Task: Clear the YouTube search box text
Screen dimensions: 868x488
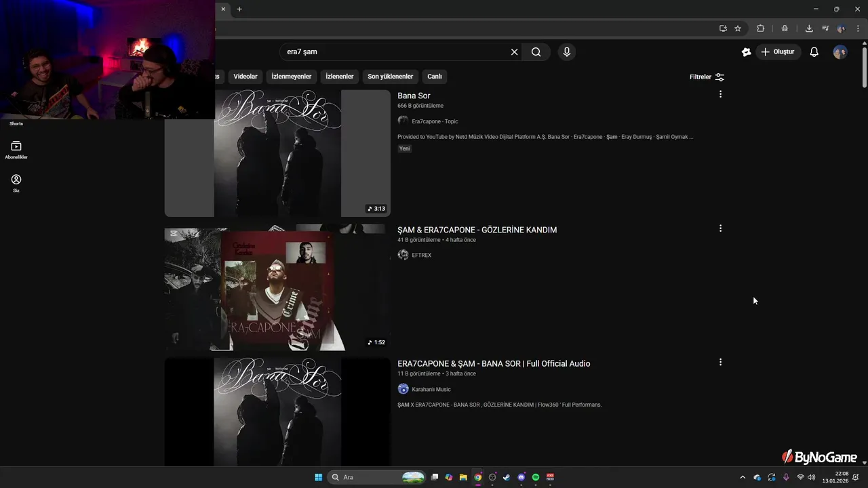Action: [514, 52]
